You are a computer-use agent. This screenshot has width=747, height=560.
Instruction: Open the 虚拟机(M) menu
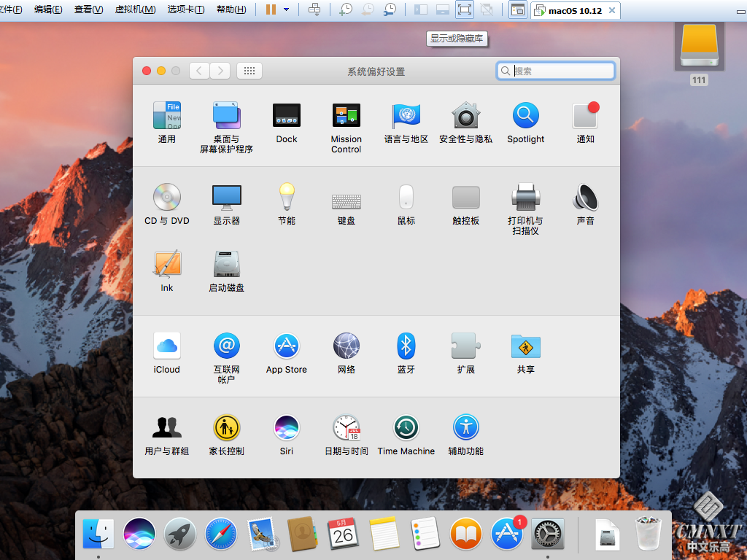[x=135, y=9]
